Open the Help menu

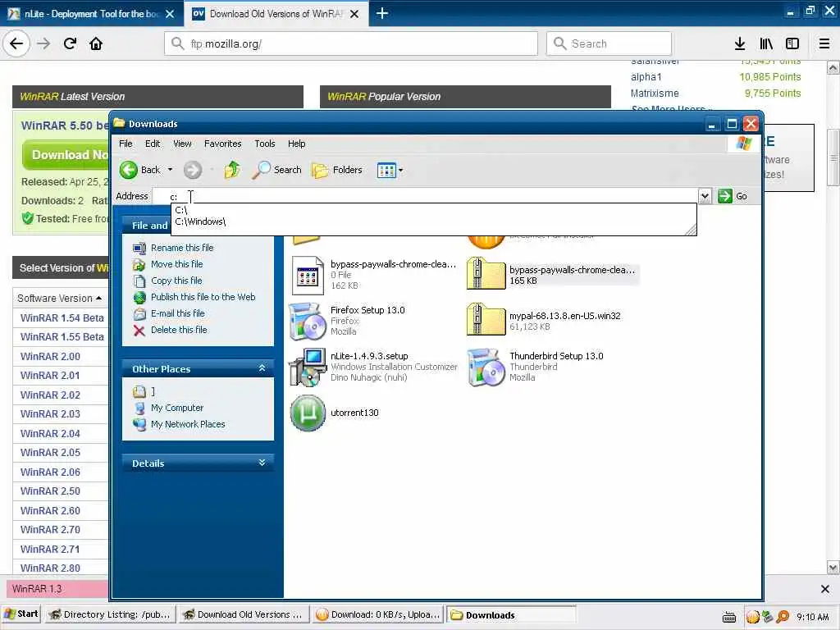click(x=296, y=144)
